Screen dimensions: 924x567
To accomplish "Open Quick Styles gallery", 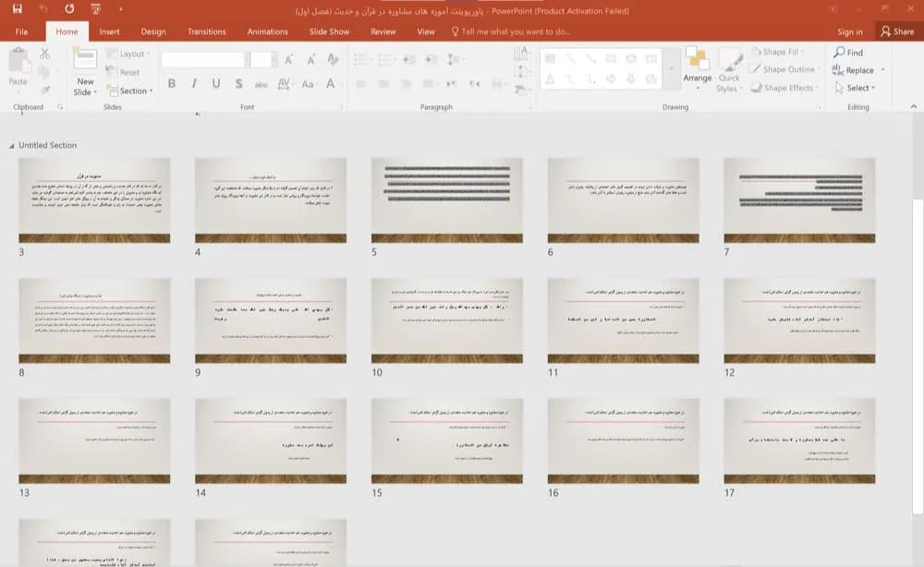I will [730, 71].
